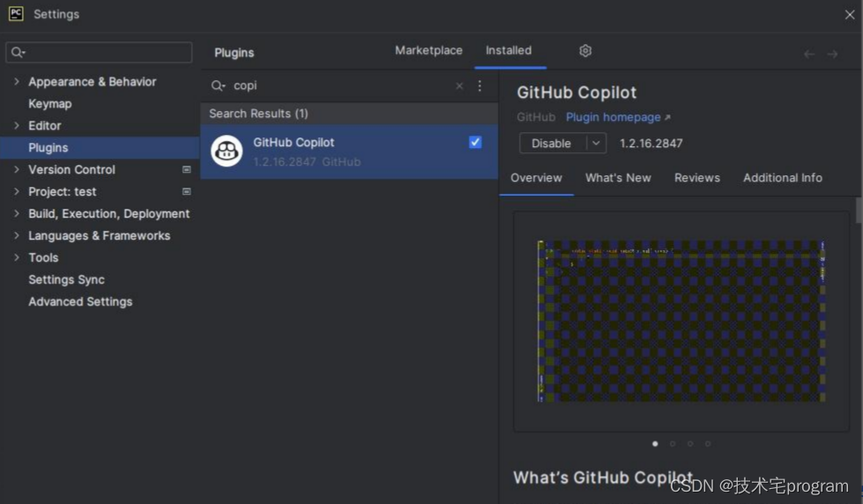Open the Disable button dropdown arrow
The width and height of the screenshot is (863, 504).
tap(596, 143)
